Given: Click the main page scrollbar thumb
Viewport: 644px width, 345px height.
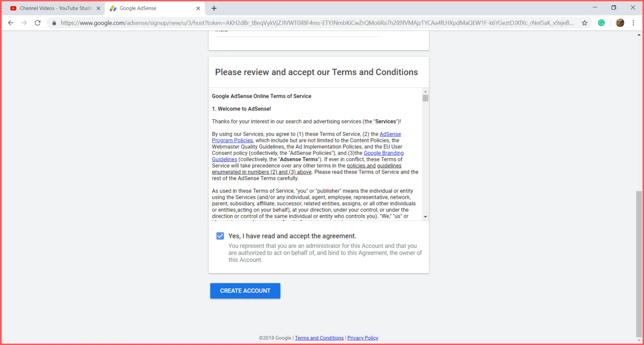Looking at the screenshot, I should click(x=639, y=264).
